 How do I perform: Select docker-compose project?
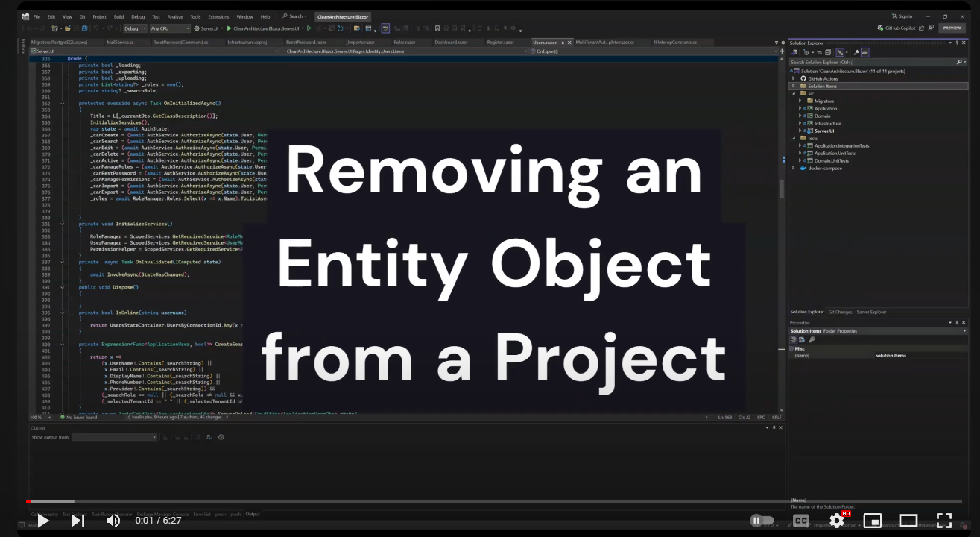825,168
